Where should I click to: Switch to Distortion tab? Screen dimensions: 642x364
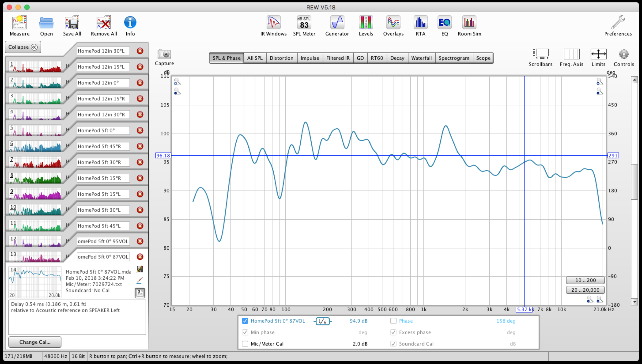point(281,58)
